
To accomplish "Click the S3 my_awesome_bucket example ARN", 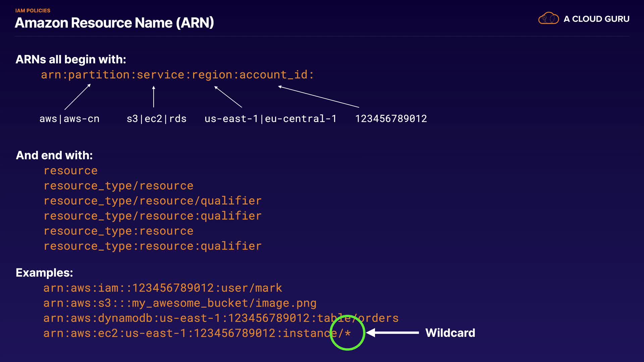I will click(180, 303).
